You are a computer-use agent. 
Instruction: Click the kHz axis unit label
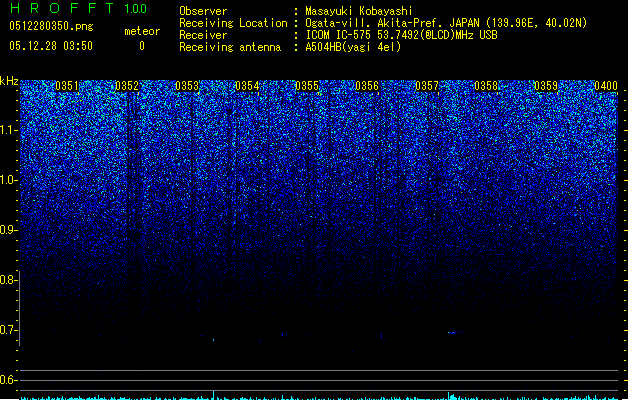9,81
